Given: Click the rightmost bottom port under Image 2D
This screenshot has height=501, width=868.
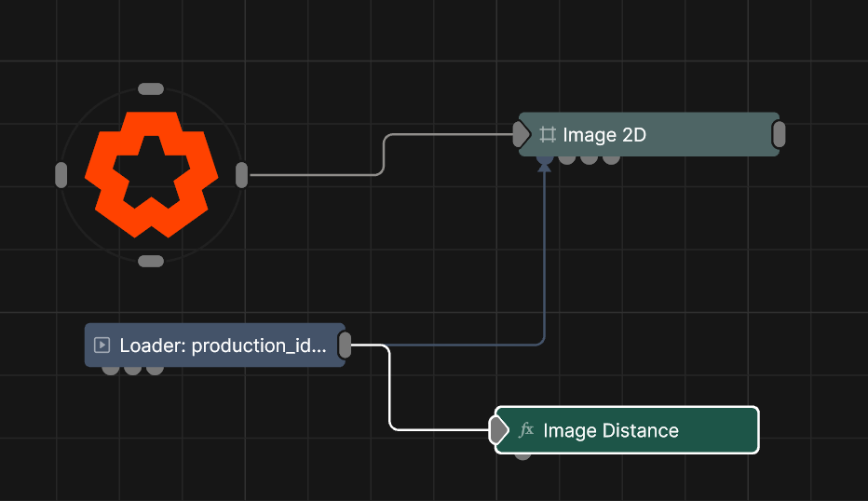Looking at the screenshot, I should click(611, 159).
